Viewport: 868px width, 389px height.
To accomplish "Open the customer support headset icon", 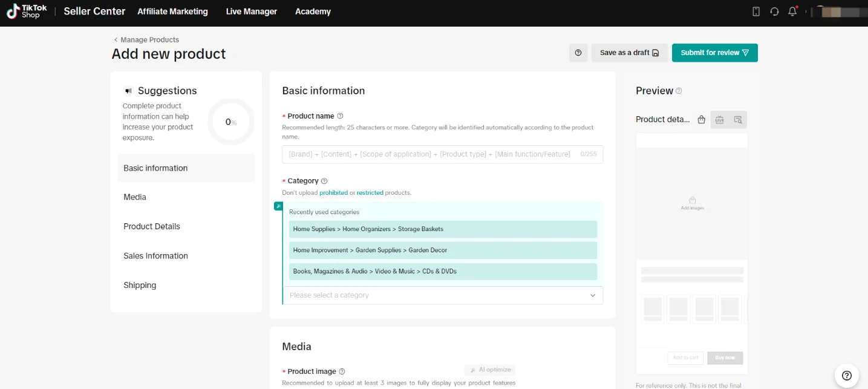I will [x=774, y=11].
